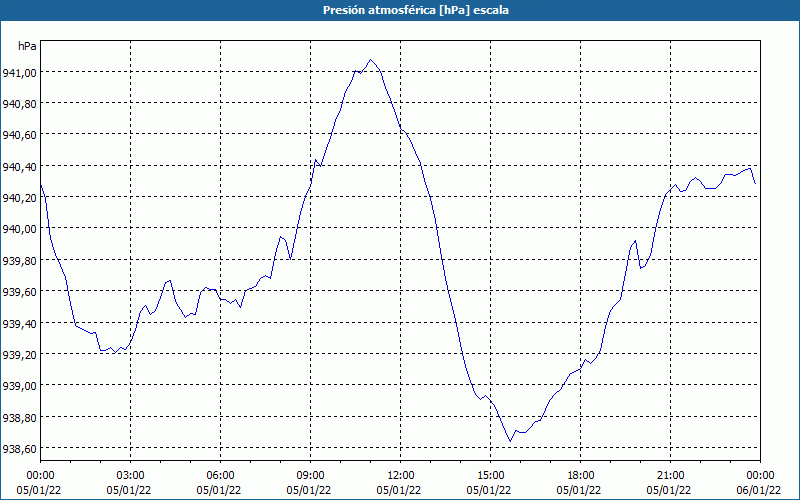Click the 'Presión atmosférica [hPa] escala' title
800x500 pixels.
(415, 10)
